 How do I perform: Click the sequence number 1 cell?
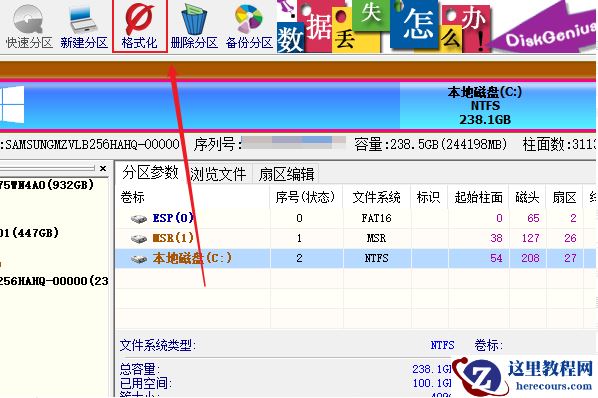pos(299,238)
